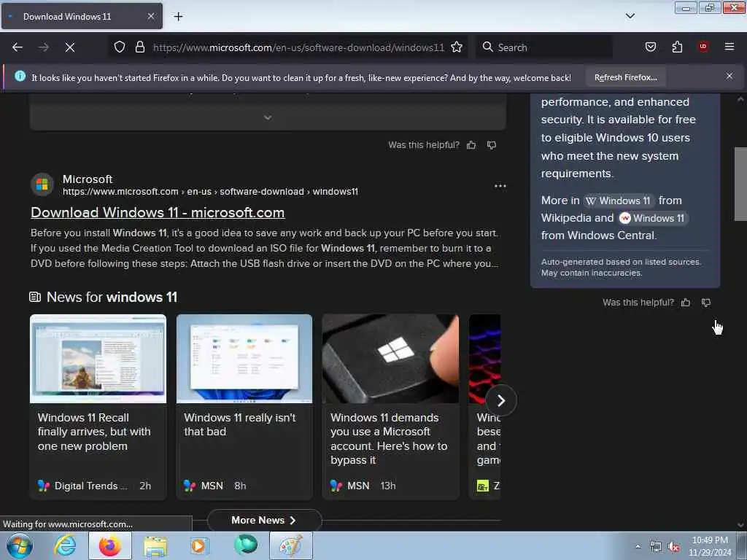The width and height of the screenshot is (747, 560).
Task: Thumbs up the main result feedback
Action: [x=472, y=145]
